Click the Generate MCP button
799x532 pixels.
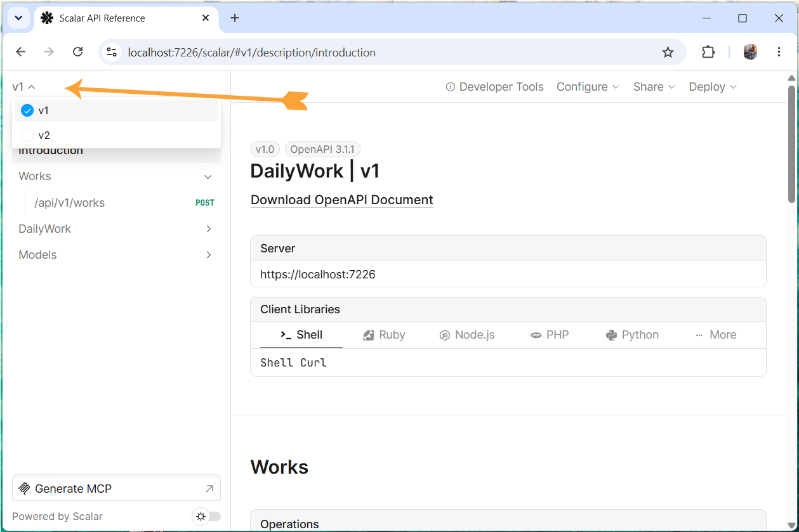coord(116,489)
